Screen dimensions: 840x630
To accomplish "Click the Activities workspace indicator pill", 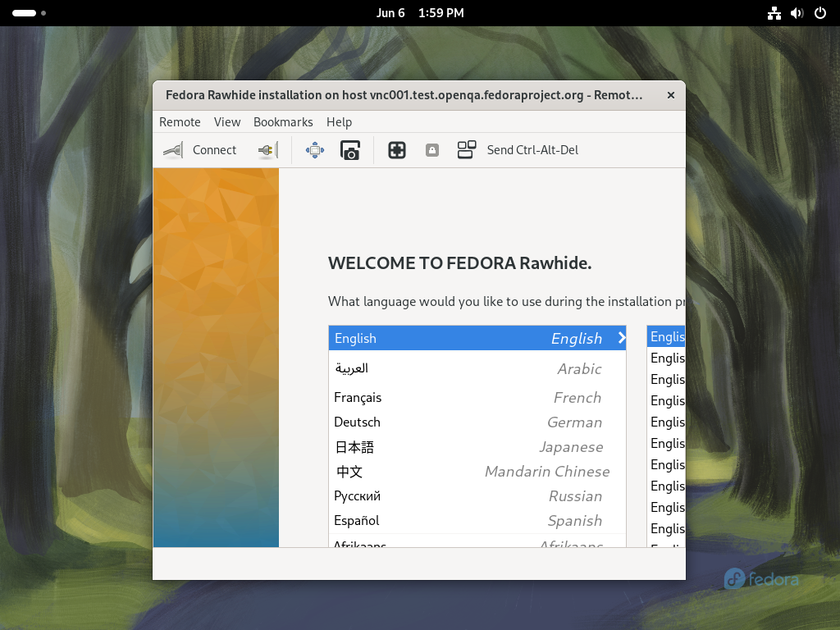I will tap(24, 13).
